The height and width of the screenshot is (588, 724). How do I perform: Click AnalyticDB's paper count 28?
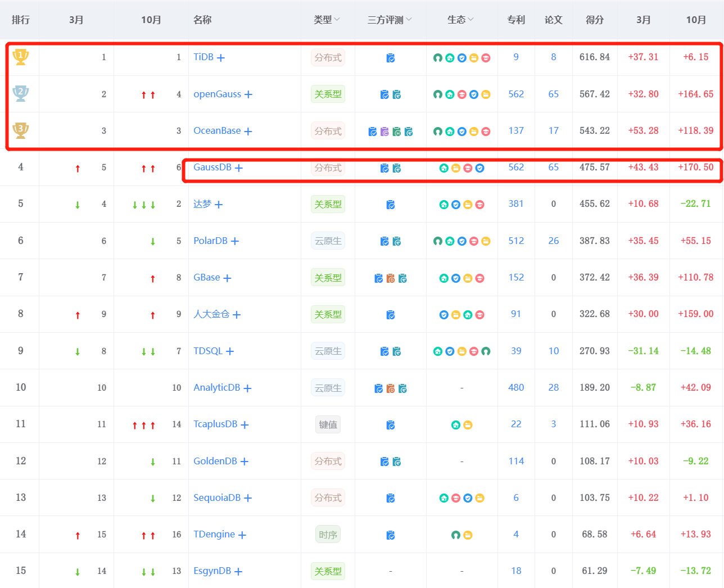554,387
